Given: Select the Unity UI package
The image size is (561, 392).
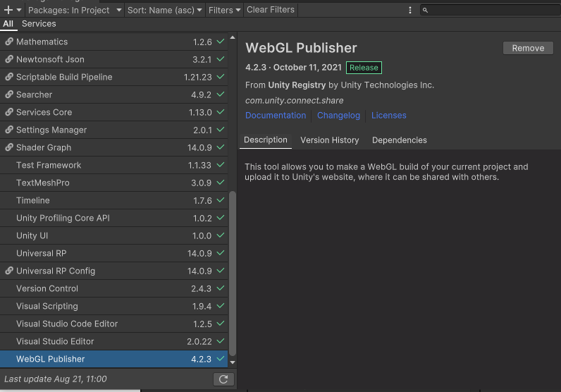Looking at the screenshot, I should coord(113,235).
